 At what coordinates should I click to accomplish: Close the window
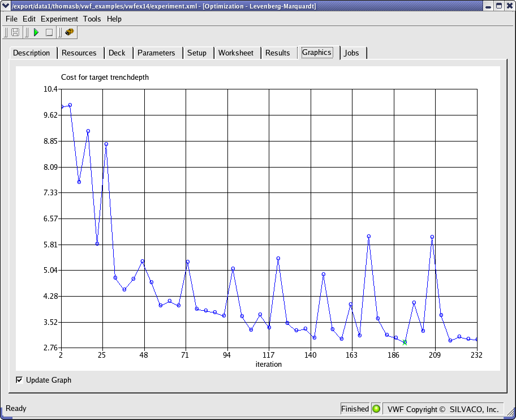coord(509,6)
